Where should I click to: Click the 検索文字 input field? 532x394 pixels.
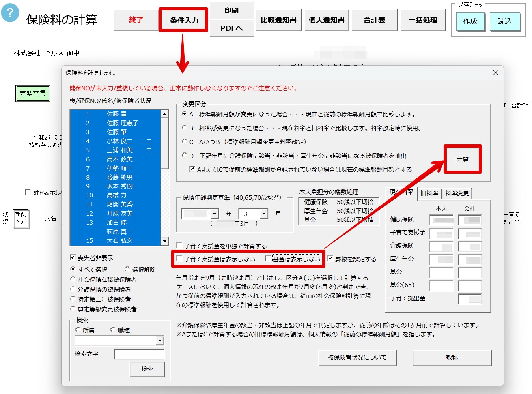pos(139,354)
